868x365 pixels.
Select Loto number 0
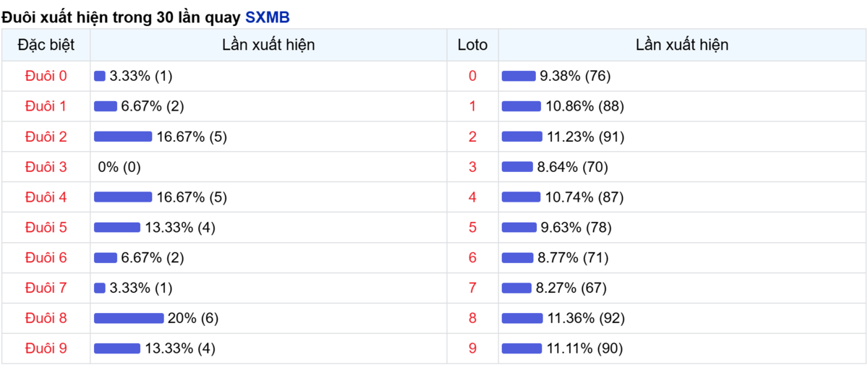pyautogui.click(x=472, y=76)
